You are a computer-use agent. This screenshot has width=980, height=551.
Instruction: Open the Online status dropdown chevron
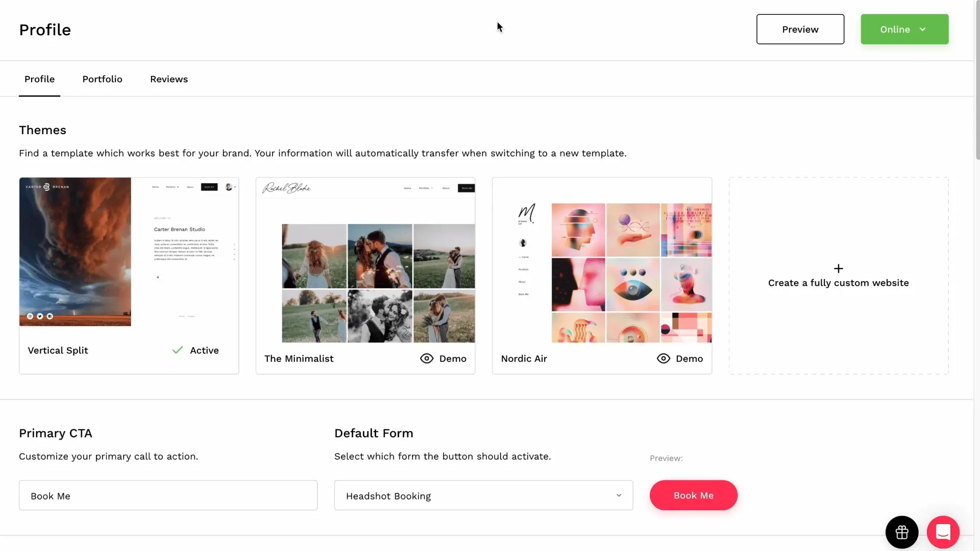923,29
